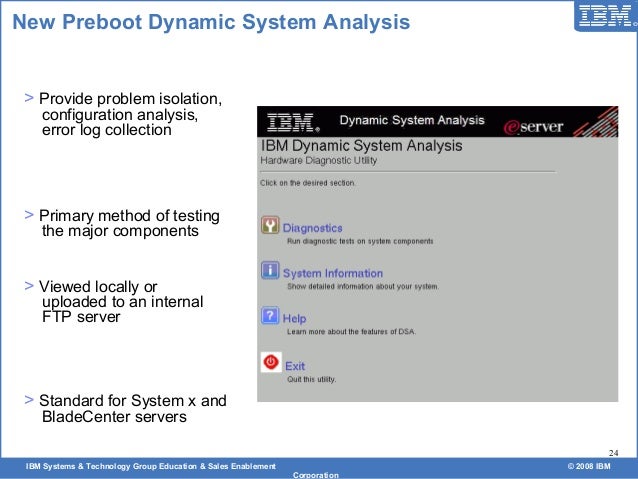Click 'Hardware Diagnostic Utility' subtitle
The image size is (638, 479).
(319, 160)
